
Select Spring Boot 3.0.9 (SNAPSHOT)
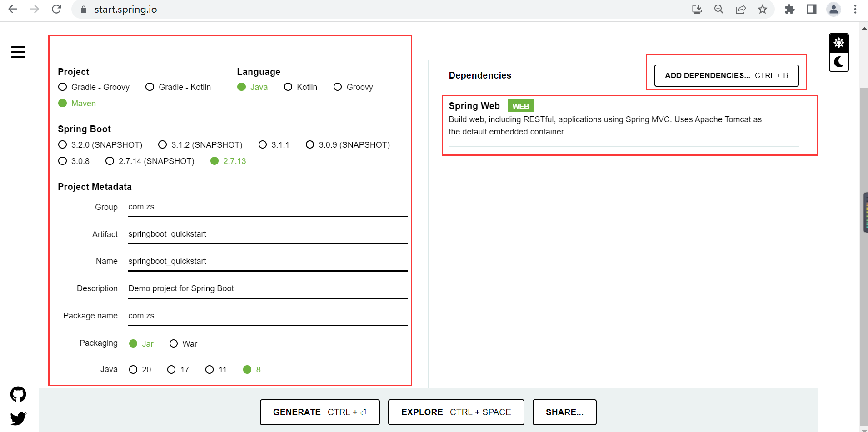pos(348,145)
